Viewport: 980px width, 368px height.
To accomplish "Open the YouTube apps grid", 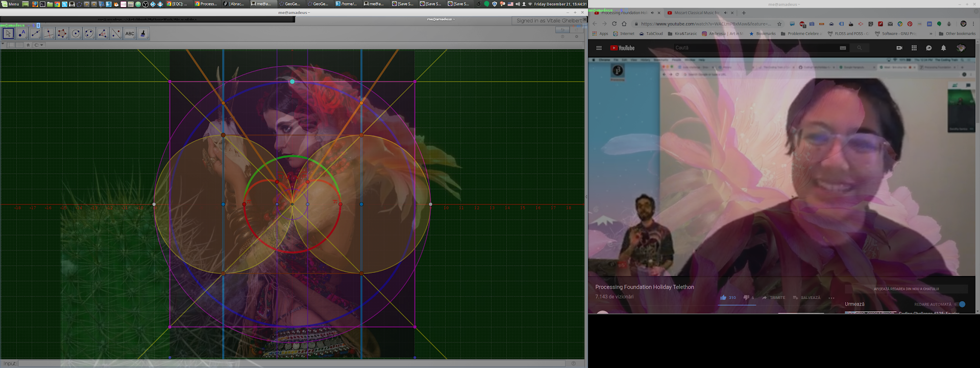I will 914,48.
